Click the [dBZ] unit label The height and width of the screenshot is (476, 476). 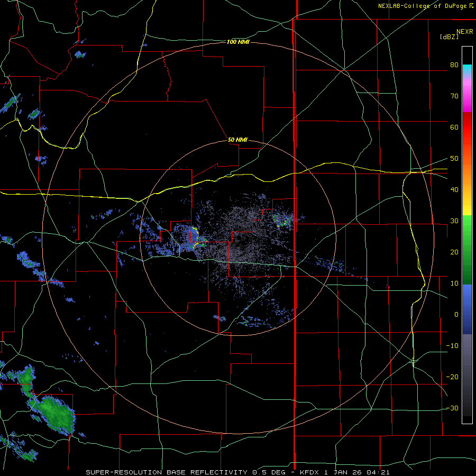[449, 36]
